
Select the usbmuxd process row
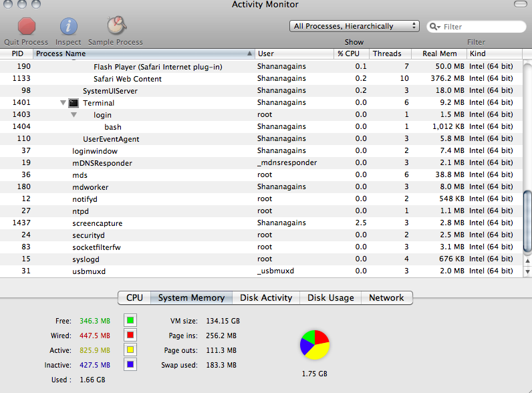[261, 271]
